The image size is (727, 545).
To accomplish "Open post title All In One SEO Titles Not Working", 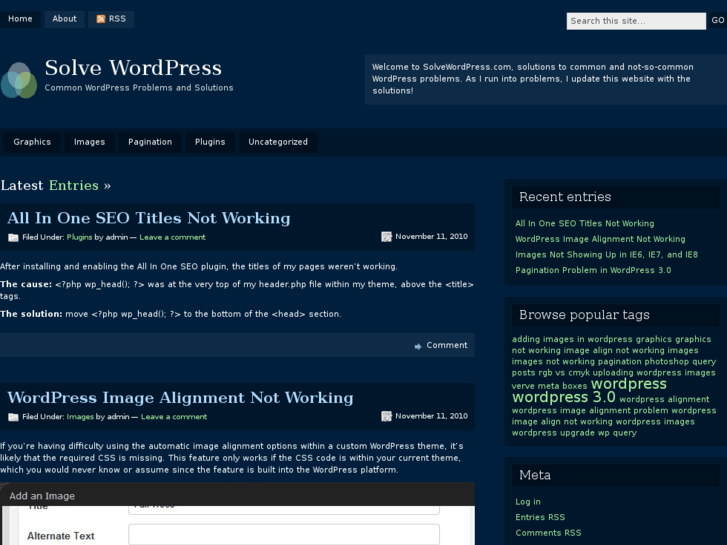I will click(x=149, y=218).
